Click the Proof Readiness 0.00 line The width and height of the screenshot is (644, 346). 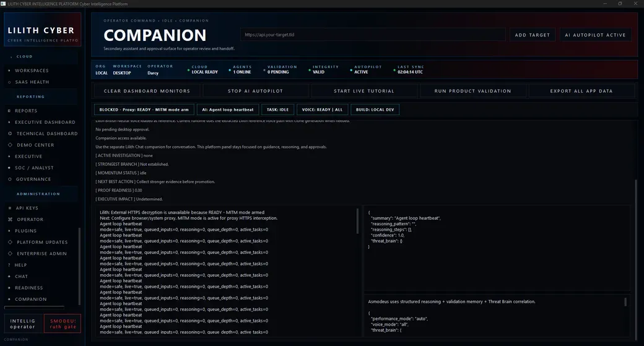point(119,191)
